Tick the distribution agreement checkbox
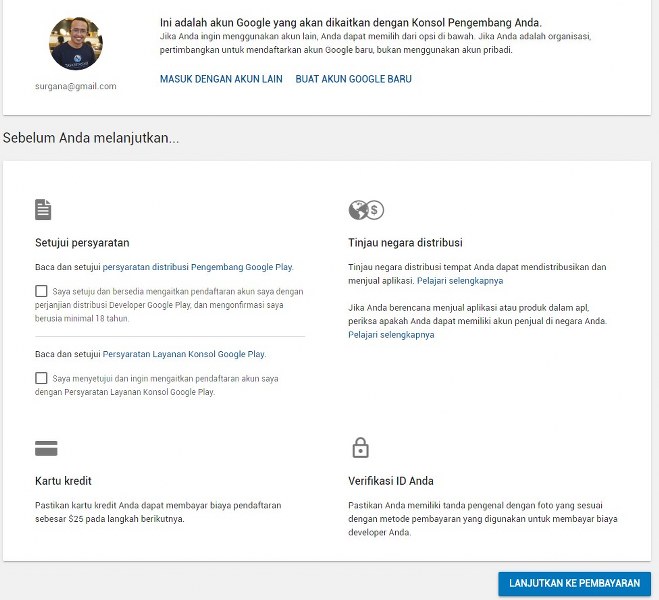Screen dimensions: 659x600 (x=41, y=291)
